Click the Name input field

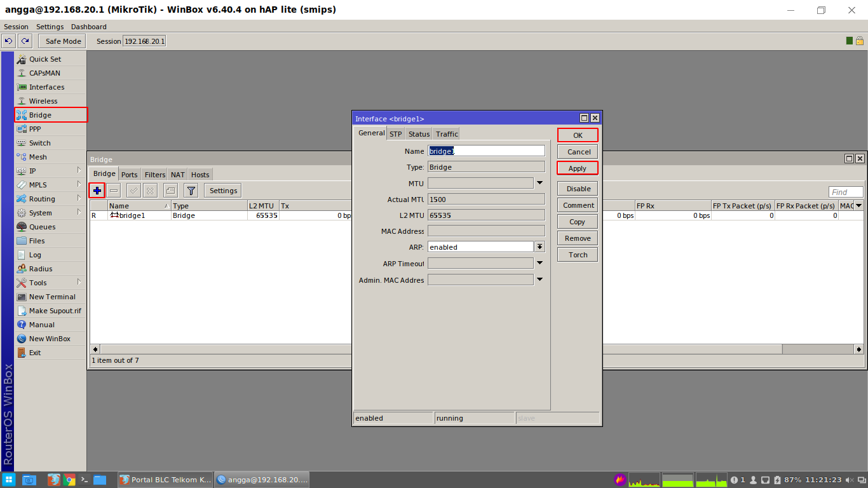[x=486, y=151]
